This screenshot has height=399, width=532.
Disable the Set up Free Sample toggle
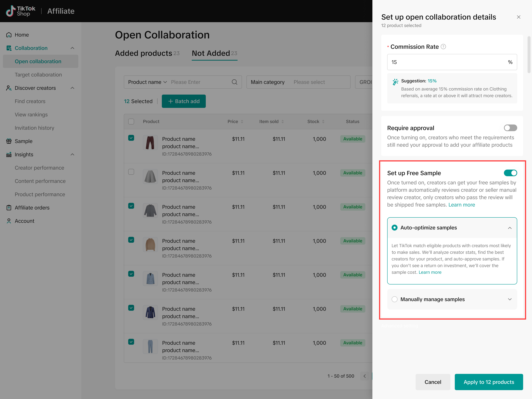pos(510,173)
